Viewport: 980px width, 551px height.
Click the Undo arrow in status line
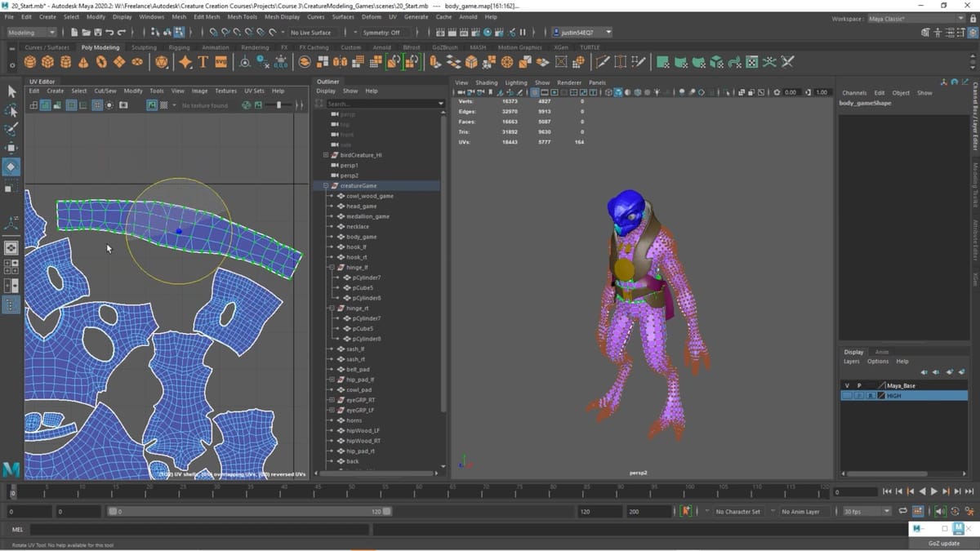109,33
